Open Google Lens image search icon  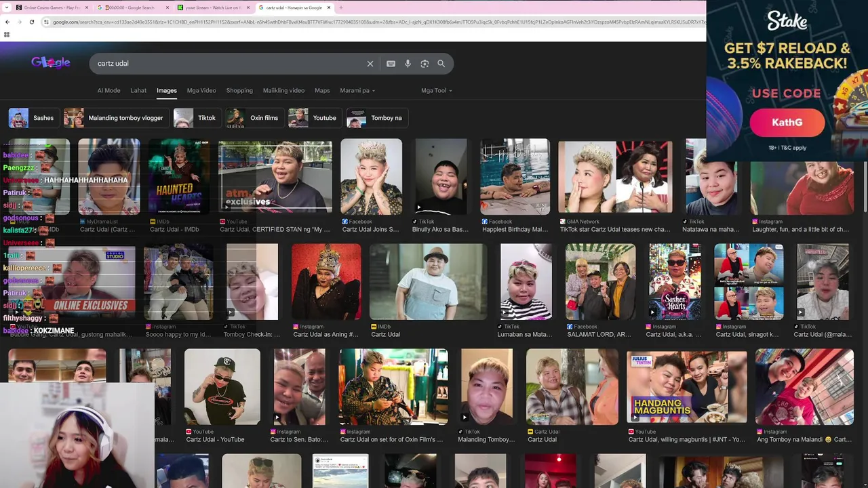click(x=425, y=64)
